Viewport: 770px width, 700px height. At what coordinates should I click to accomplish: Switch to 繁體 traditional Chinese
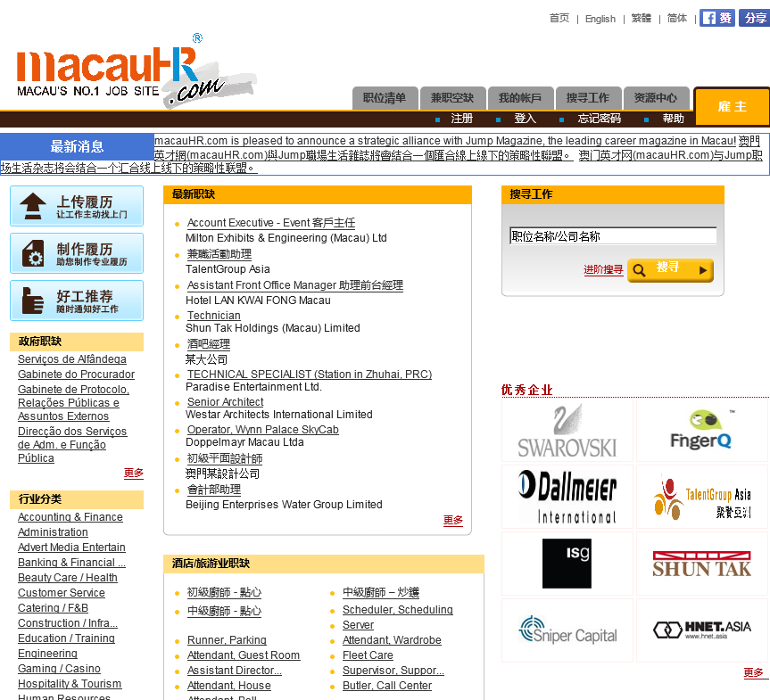point(642,19)
